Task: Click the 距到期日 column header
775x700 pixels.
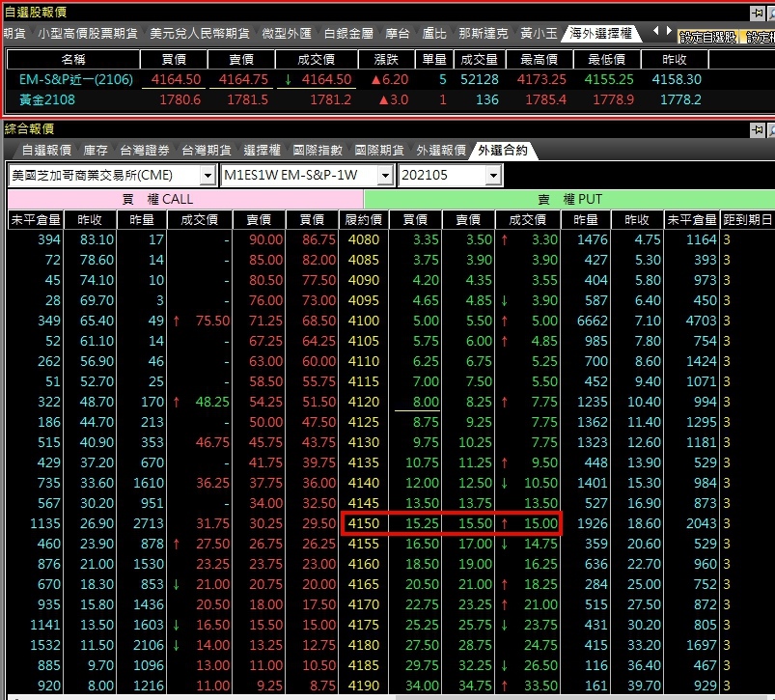Action: pyautogui.click(x=747, y=219)
